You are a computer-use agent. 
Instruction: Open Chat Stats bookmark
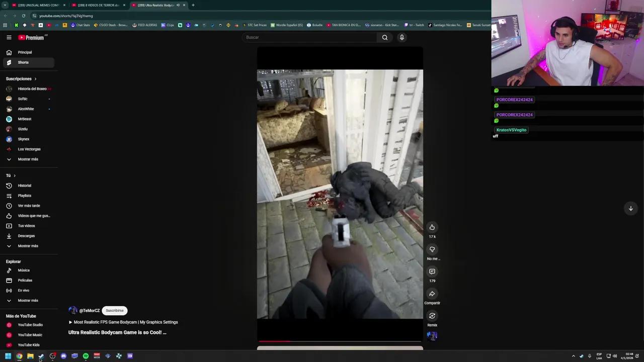coord(80,25)
